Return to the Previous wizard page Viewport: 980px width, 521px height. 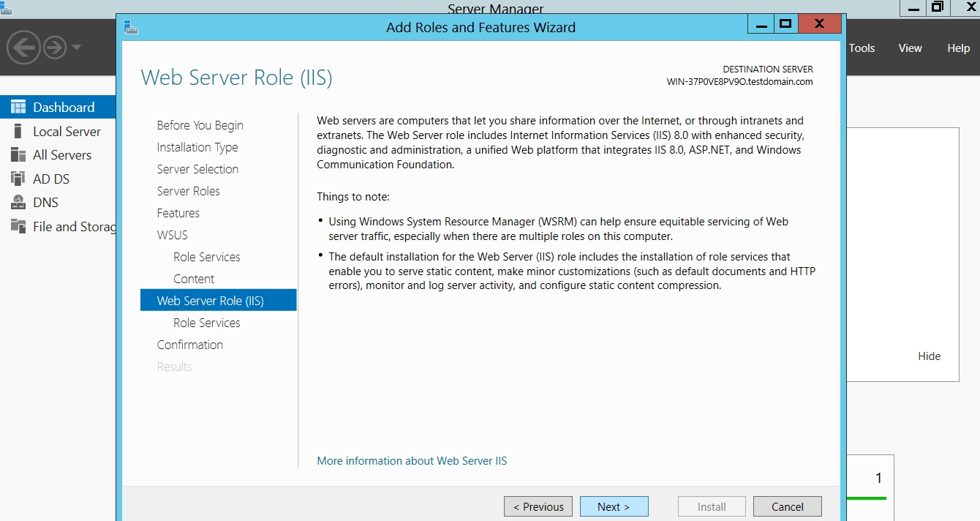(538, 506)
